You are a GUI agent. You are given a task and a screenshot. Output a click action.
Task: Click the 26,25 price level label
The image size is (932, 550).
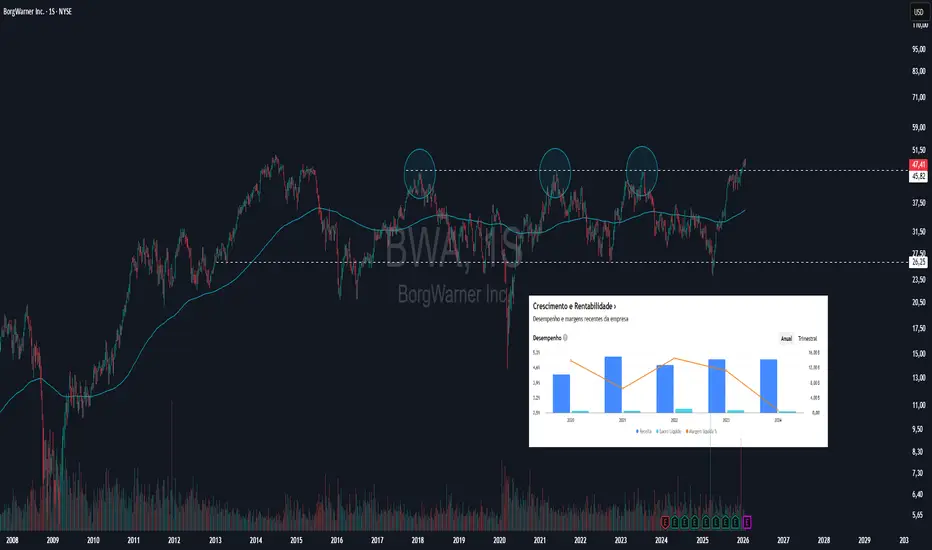(918, 262)
